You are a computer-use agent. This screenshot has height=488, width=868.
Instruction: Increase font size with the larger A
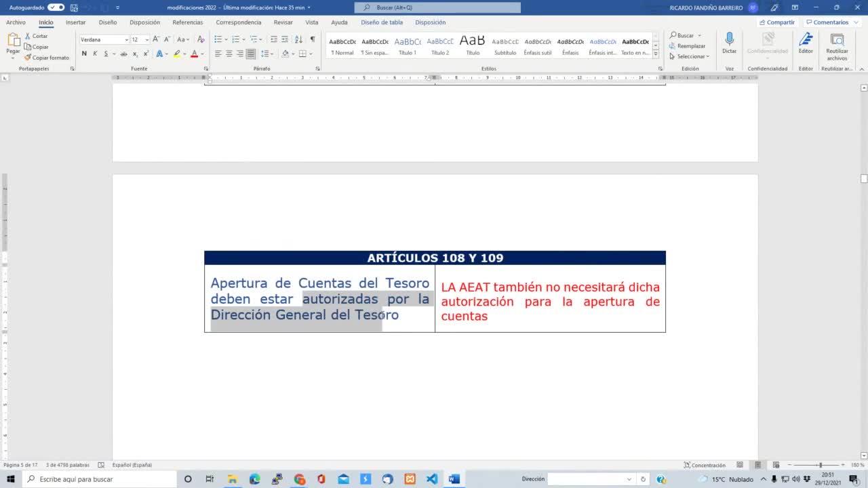[x=156, y=39]
